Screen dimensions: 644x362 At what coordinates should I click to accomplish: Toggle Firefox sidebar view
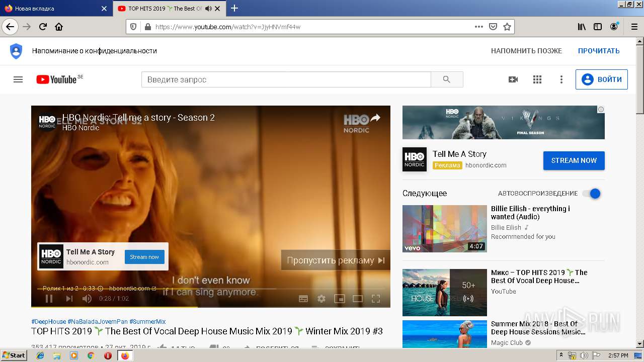(598, 27)
